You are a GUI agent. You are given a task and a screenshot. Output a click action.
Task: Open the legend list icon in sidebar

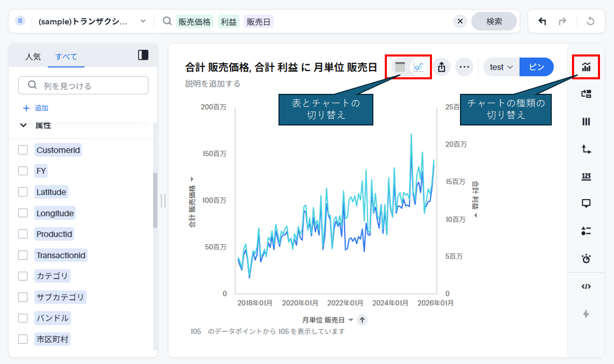(x=586, y=231)
